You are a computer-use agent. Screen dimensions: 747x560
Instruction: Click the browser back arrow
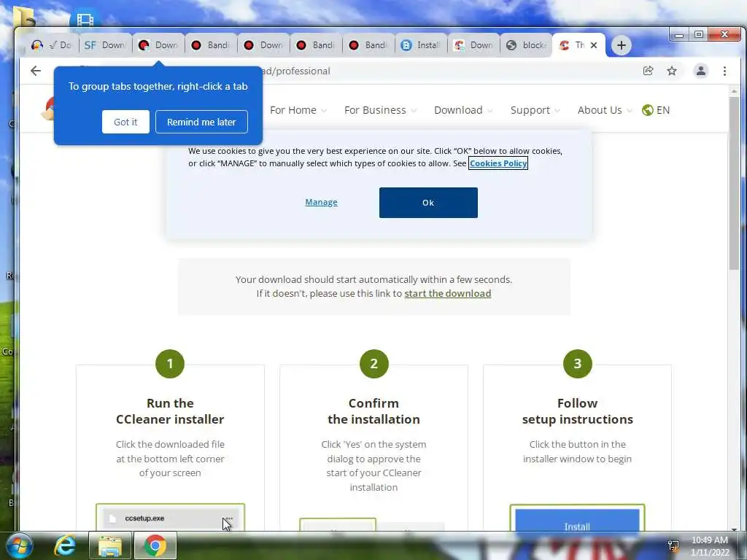click(36, 71)
